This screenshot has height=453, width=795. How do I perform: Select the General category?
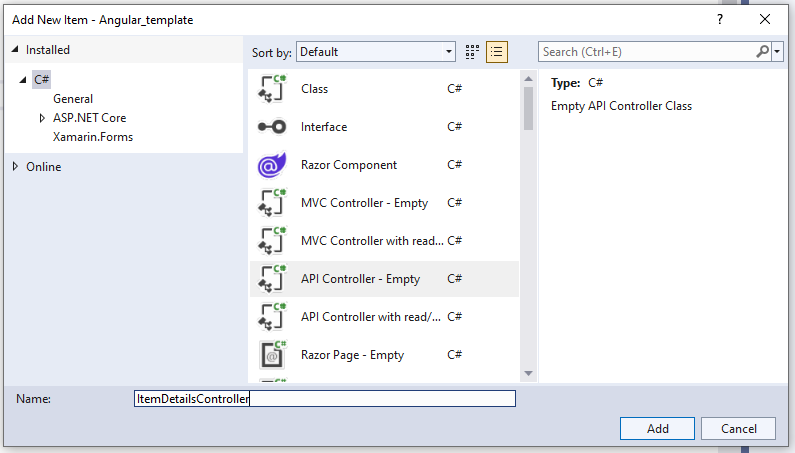click(73, 99)
